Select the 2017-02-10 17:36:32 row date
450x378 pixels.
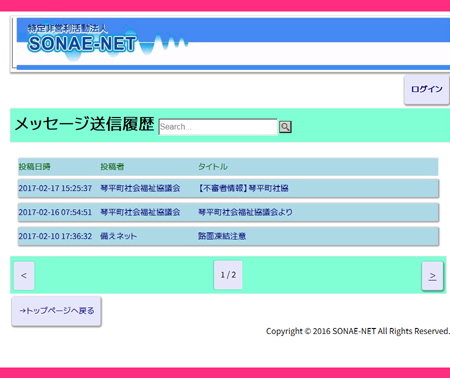pos(55,236)
